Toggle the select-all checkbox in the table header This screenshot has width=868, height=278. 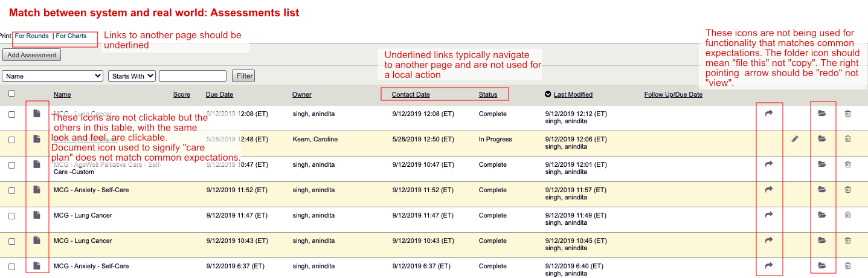(12, 94)
